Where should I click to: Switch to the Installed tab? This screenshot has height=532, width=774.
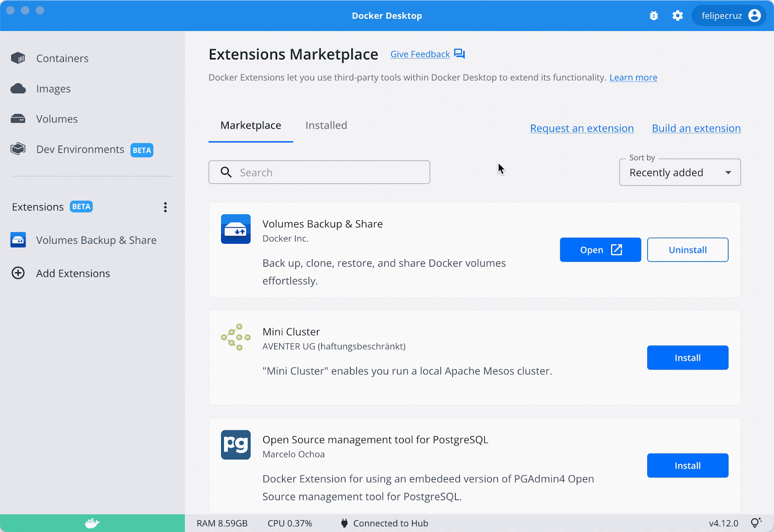[326, 126]
